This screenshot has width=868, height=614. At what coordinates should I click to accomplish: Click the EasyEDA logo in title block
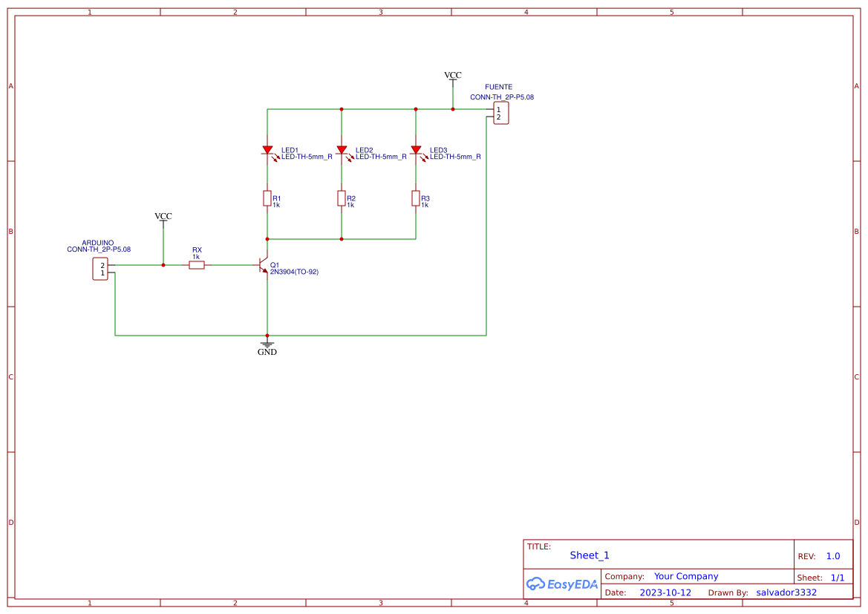click(562, 584)
